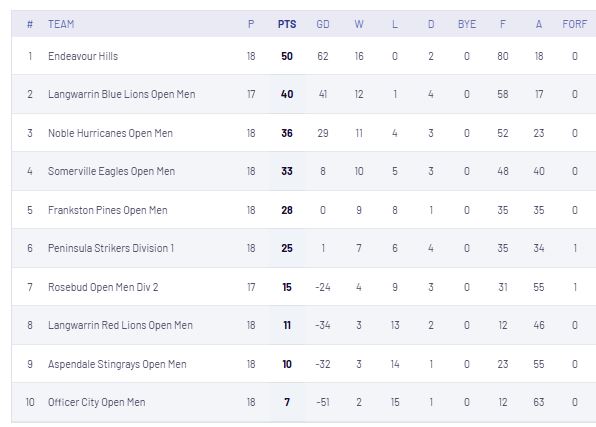Click Frankston Pines Open Men team
Screen dimensions: 596x427
(108, 210)
